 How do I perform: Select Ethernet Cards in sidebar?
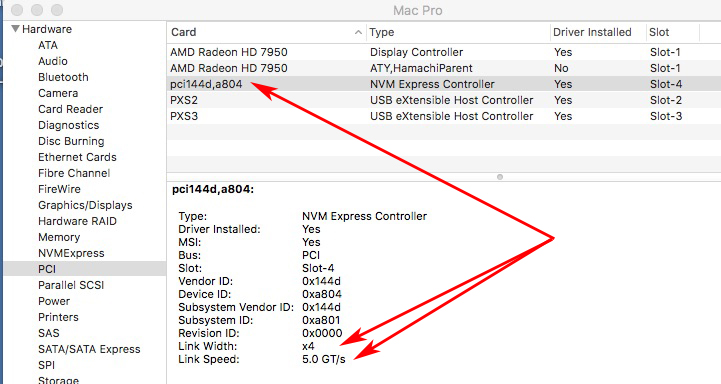coord(77,157)
